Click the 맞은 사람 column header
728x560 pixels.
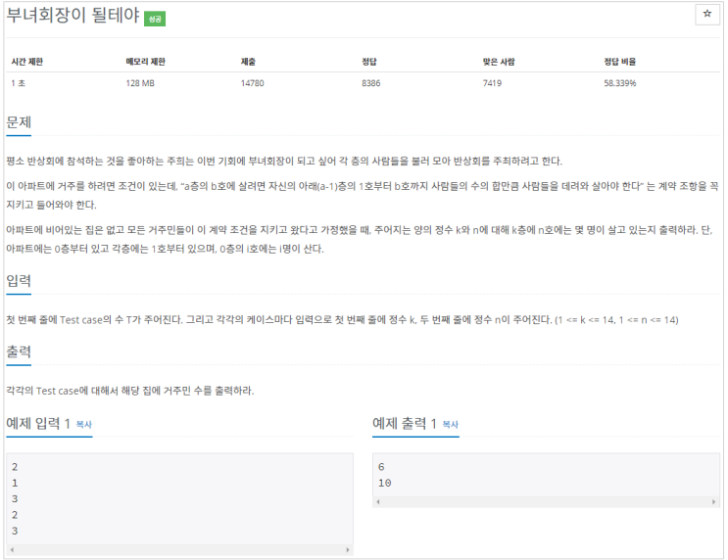[x=498, y=62]
